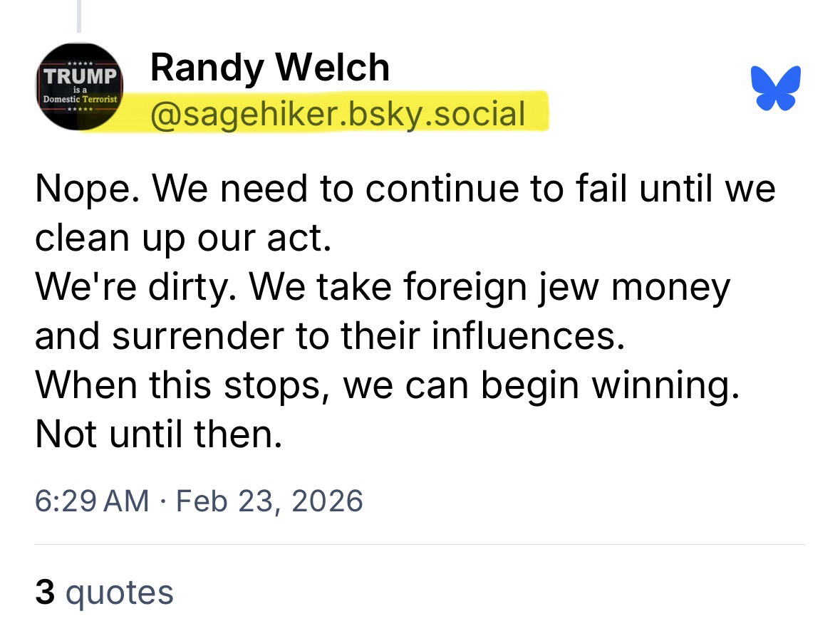Open the 3 quotes list
Screen dimensions: 840x626
pos(105,593)
